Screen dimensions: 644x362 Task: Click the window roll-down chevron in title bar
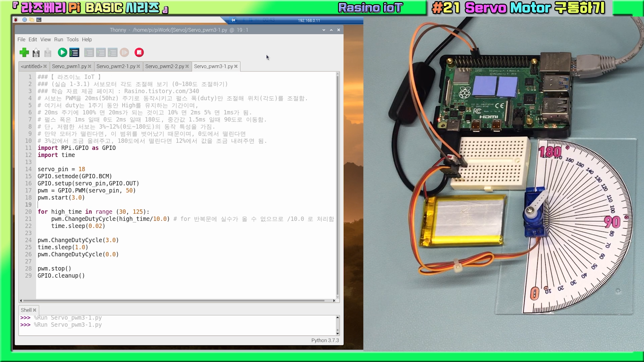pos(324,30)
